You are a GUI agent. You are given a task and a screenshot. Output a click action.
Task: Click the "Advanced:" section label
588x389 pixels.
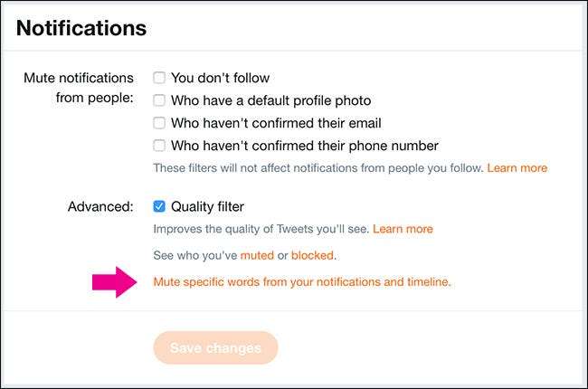click(x=100, y=206)
